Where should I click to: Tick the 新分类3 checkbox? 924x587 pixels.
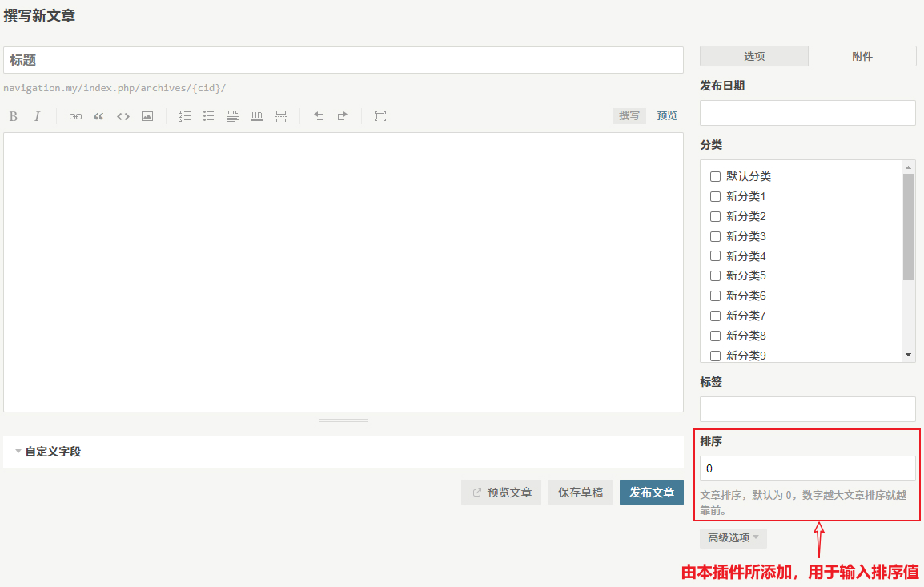(x=716, y=236)
